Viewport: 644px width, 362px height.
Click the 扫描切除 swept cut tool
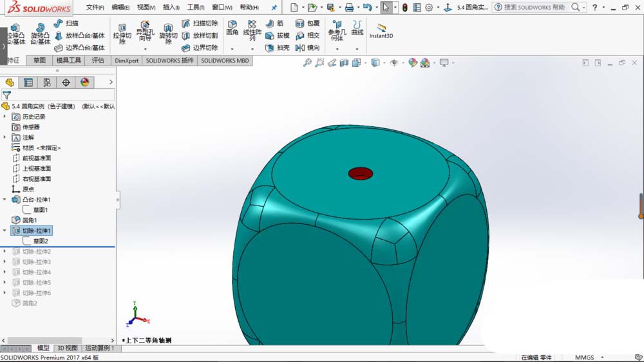pos(200,23)
